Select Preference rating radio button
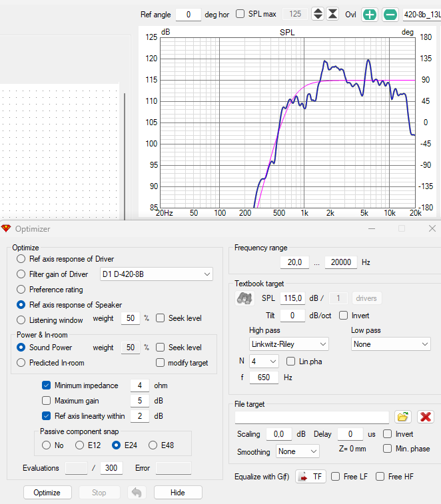This screenshot has height=504, width=441. coord(21,290)
